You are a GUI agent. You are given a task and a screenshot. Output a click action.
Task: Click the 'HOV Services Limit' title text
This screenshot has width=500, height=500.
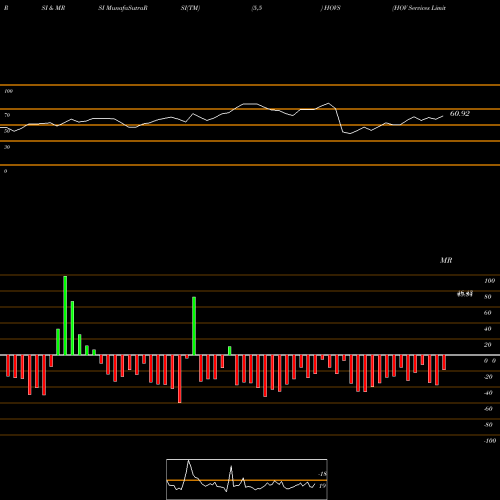point(419,8)
